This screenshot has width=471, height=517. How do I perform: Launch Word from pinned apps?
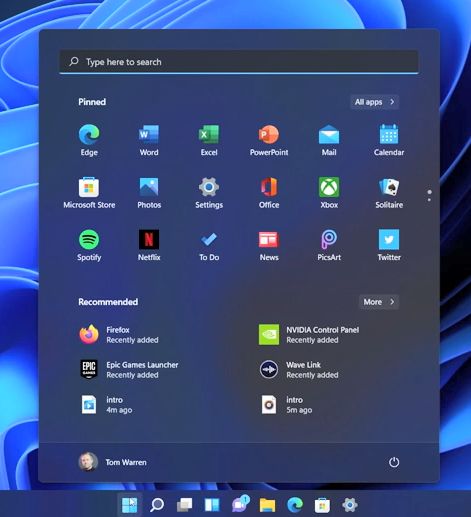(149, 140)
